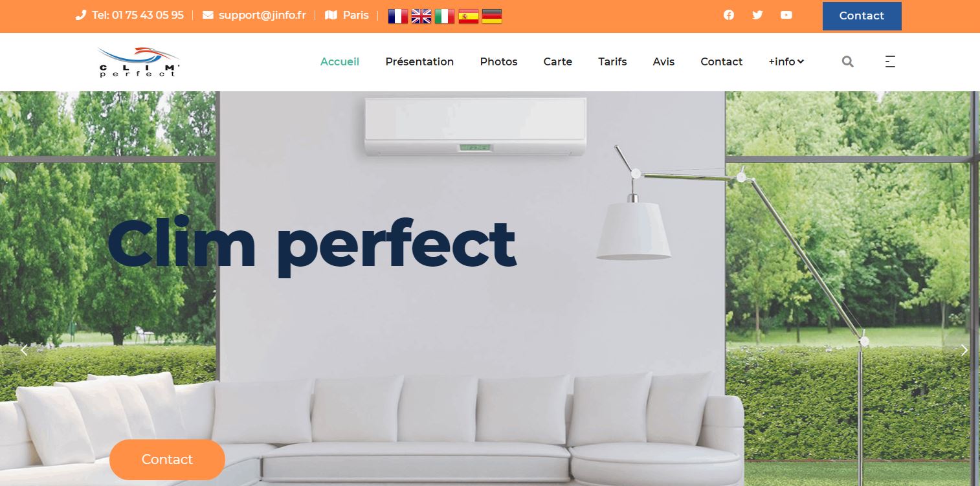The height and width of the screenshot is (486, 980).
Task: Open the YouTube channel icon
Action: pyautogui.click(x=786, y=15)
